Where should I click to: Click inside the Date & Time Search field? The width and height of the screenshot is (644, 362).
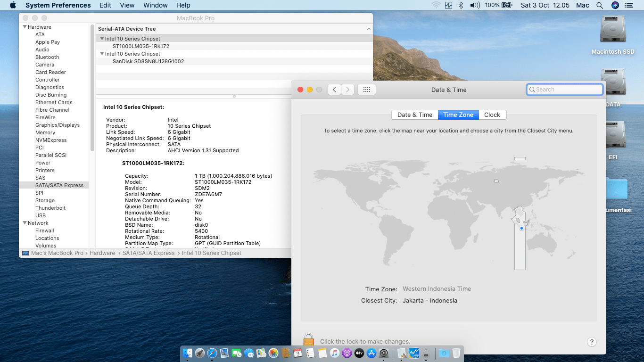pyautogui.click(x=565, y=90)
